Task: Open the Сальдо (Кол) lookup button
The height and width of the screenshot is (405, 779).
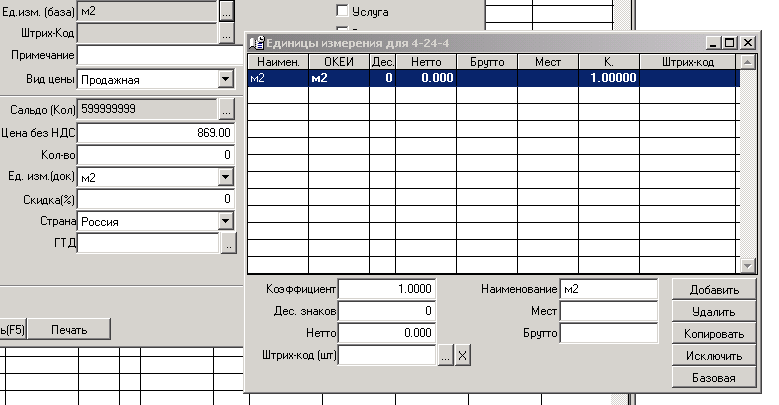Action: [227, 109]
